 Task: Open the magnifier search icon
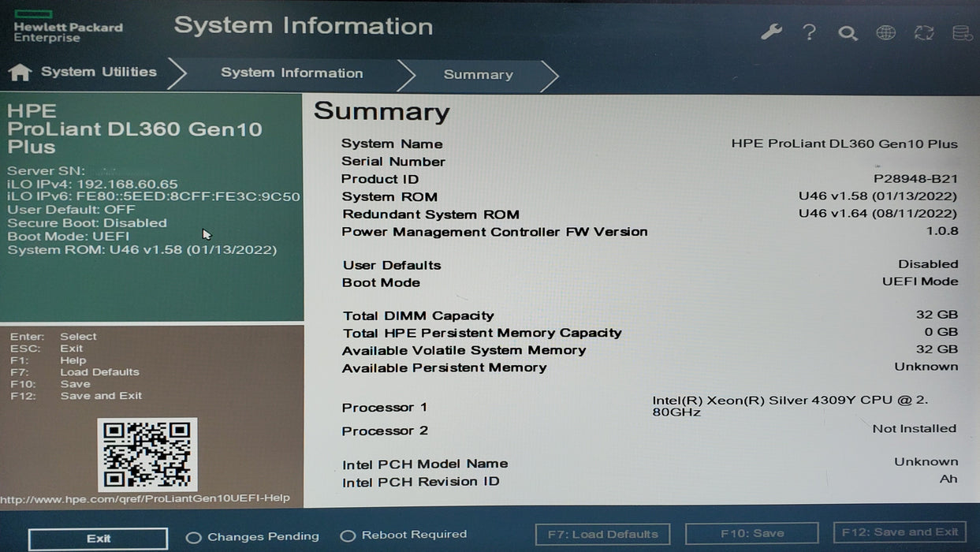tap(848, 33)
